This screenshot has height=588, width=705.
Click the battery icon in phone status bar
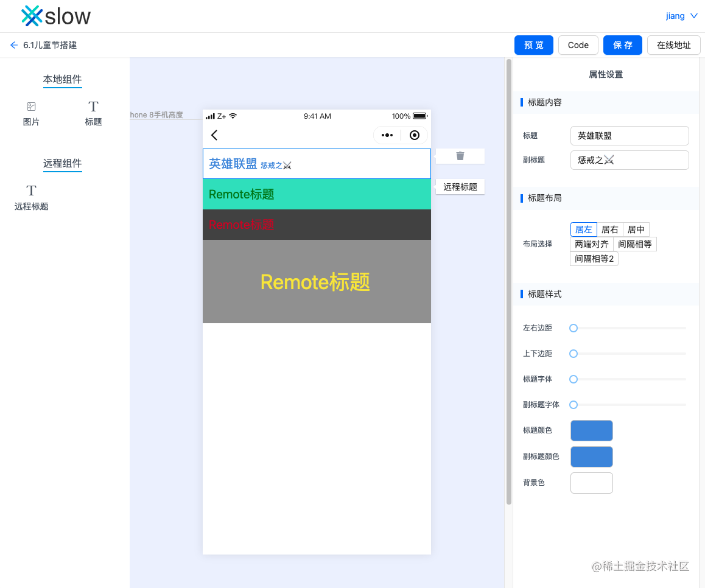pyautogui.click(x=420, y=116)
